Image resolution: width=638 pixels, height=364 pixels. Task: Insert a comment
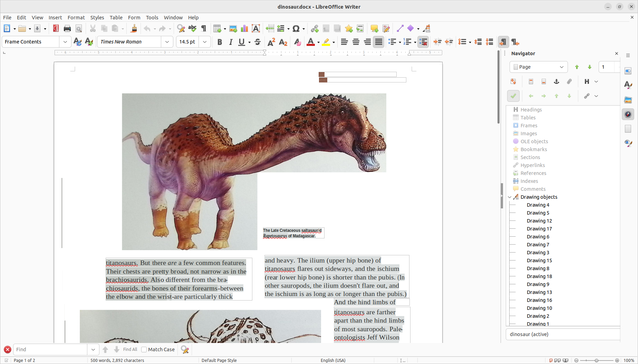point(374,29)
